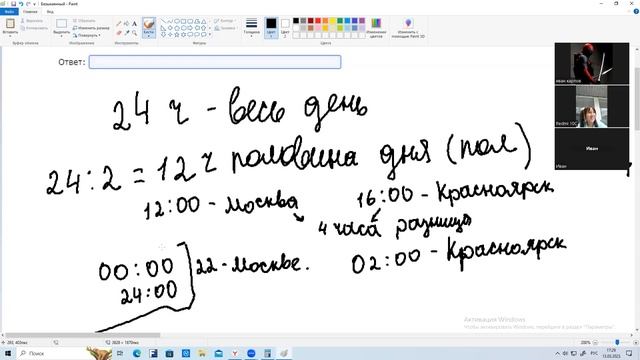Click the Select (Выделить) rectangle icon
640x360 pixels.
[x=62, y=24]
